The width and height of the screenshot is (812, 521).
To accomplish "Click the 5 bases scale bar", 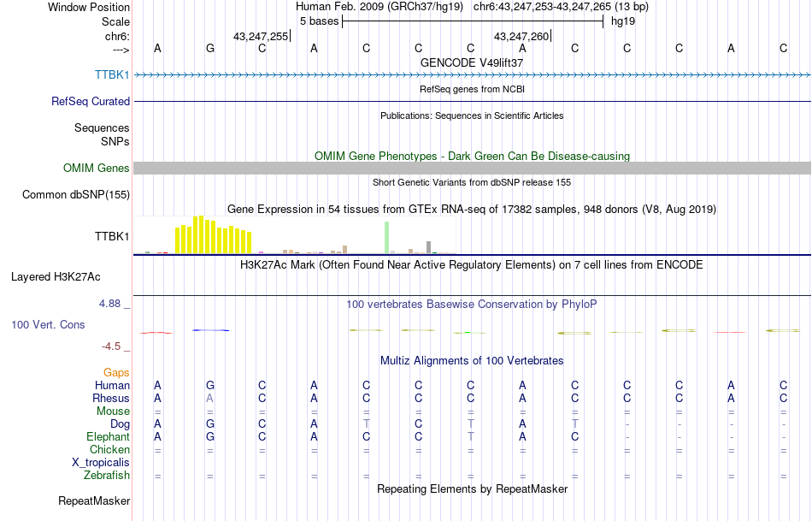I will click(473, 21).
